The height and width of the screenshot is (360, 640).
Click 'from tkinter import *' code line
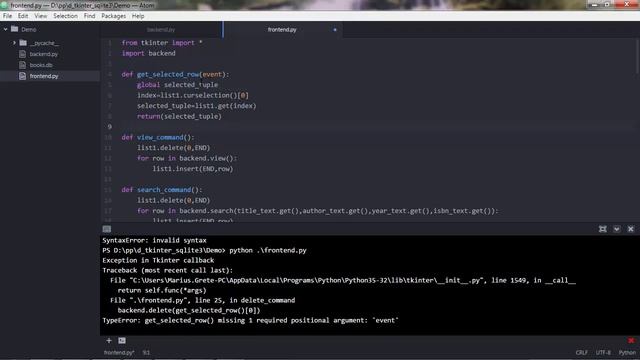(162, 43)
